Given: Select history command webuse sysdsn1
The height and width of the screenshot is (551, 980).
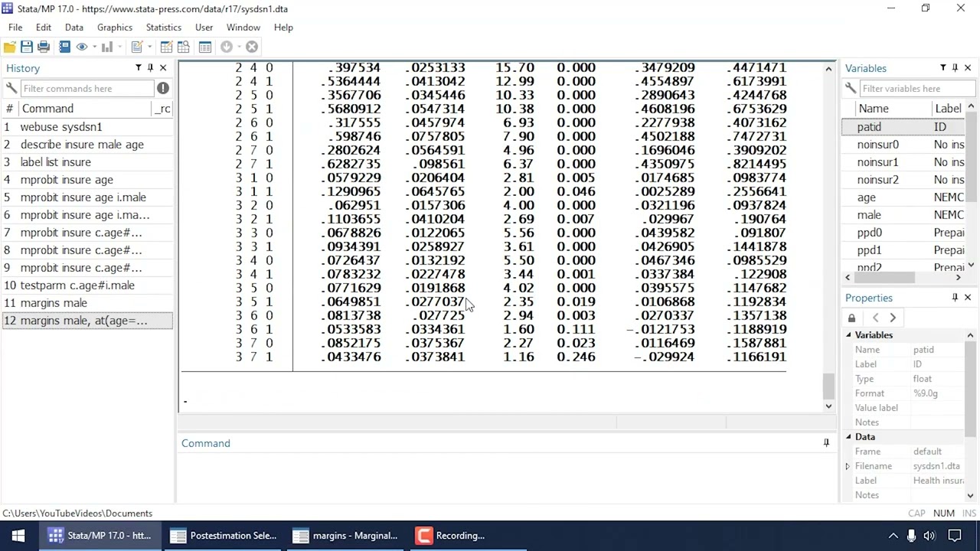Looking at the screenshot, I should (87, 127).
